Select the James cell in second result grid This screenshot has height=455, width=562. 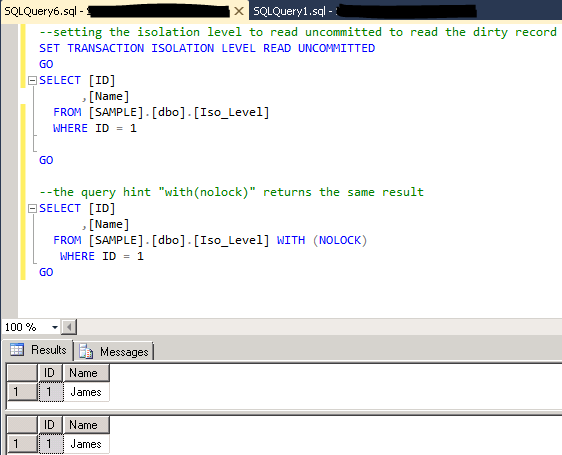point(86,444)
